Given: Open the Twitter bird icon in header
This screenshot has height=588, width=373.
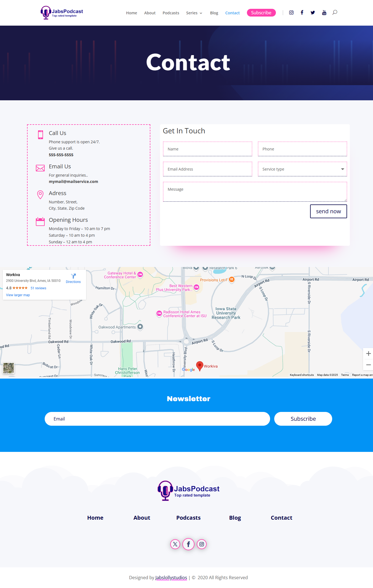Looking at the screenshot, I should coord(313,13).
